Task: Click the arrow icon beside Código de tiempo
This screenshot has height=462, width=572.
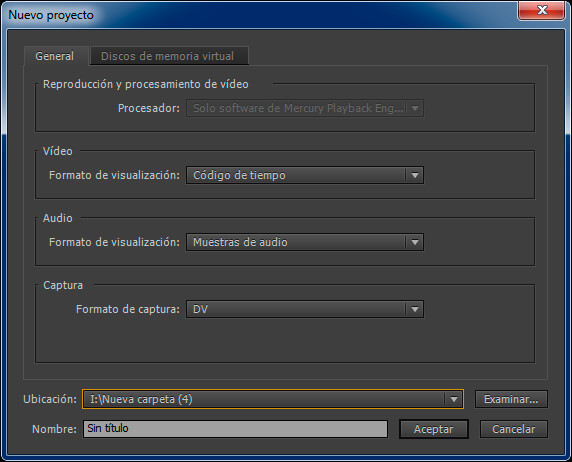Action: [415, 176]
